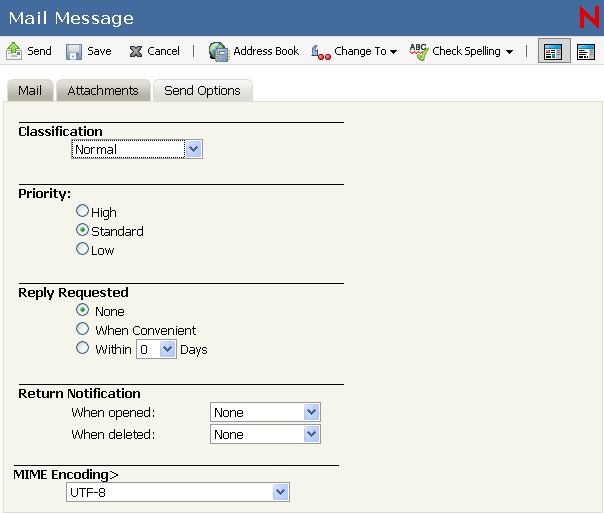This screenshot has width=604, height=514.
Task: Expand the Check Spelling dropdown arrow
Action: coord(509,52)
